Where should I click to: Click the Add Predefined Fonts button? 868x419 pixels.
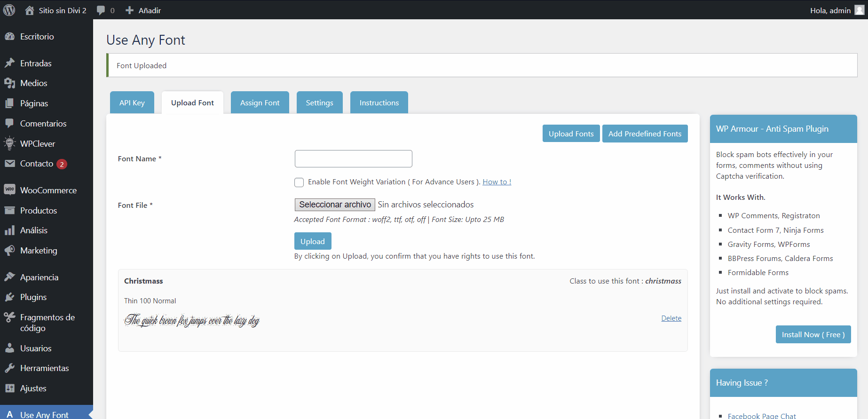[645, 134]
